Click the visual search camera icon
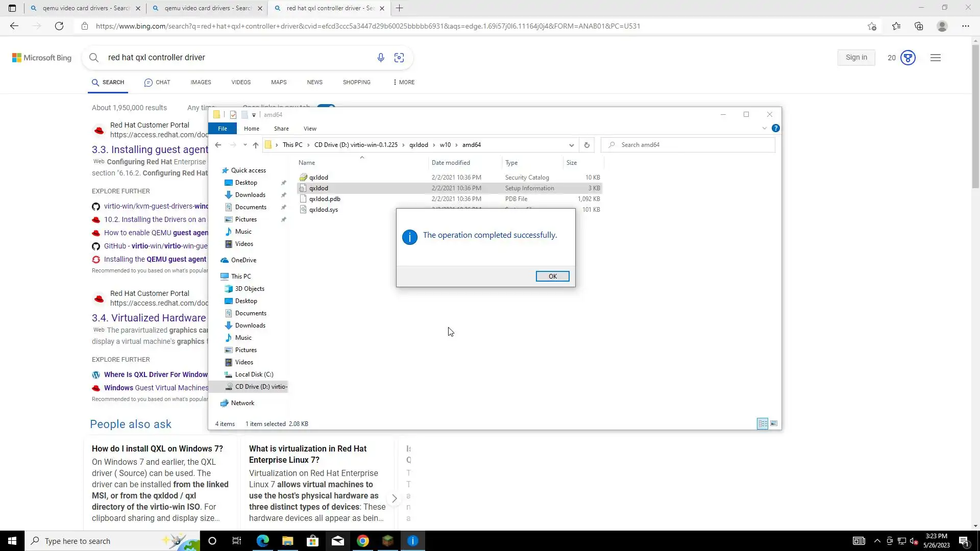The height and width of the screenshot is (551, 980). click(x=399, y=58)
